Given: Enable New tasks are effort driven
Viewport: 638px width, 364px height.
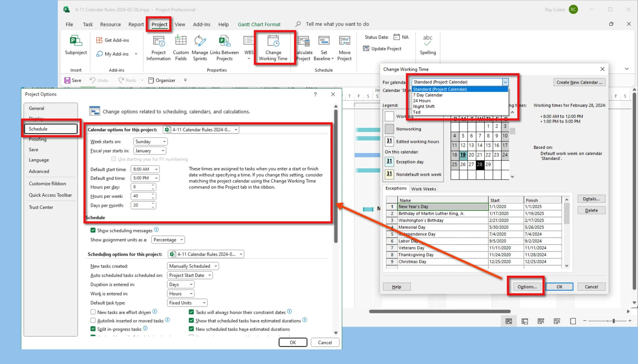Looking at the screenshot, I should [x=93, y=312].
